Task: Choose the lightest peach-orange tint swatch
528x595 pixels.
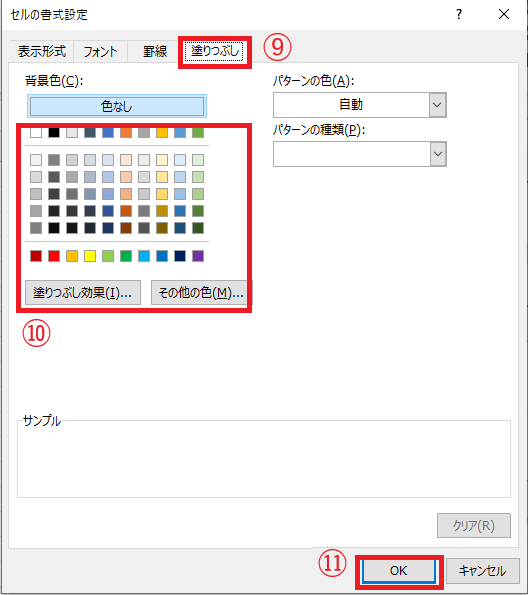Action: tap(126, 160)
